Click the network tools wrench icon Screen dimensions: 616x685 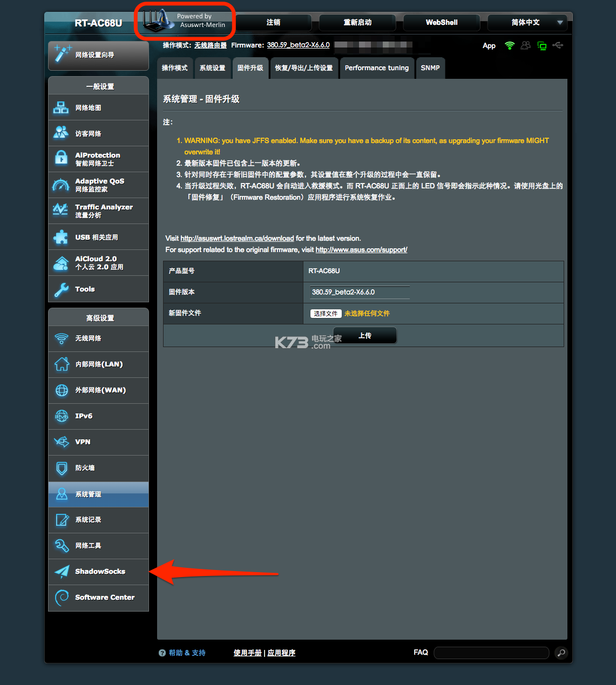pos(62,545)
